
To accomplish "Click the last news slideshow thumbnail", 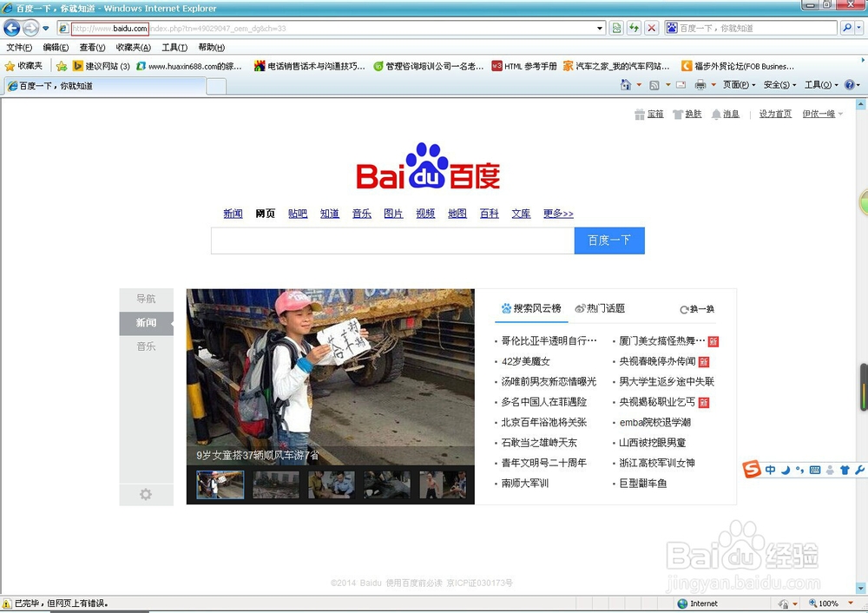I will [443, 484].
